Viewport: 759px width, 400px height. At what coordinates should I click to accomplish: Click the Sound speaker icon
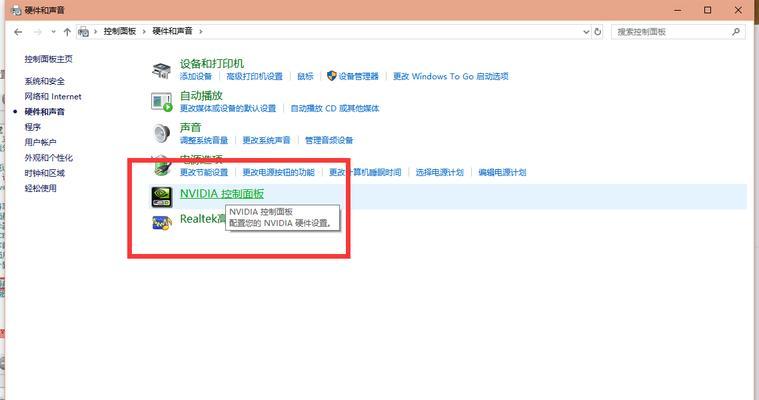click(x=161, y=133)
